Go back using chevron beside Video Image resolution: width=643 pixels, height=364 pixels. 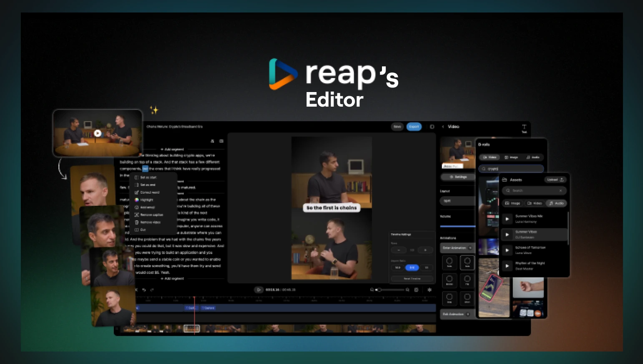443,127
